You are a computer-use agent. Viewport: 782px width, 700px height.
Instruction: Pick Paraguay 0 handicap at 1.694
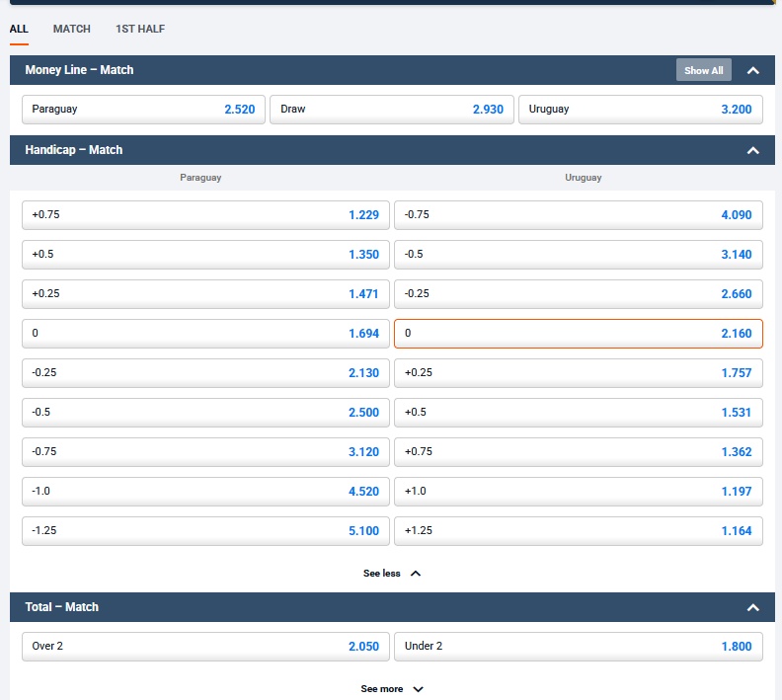(205, 334)
